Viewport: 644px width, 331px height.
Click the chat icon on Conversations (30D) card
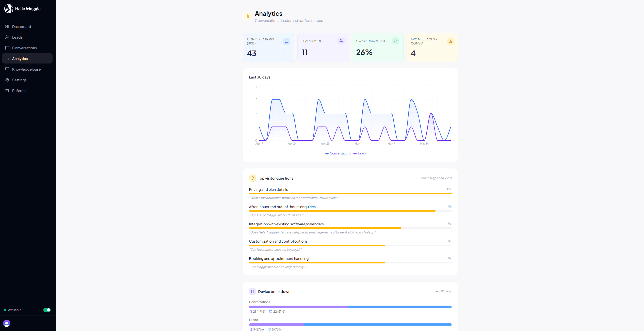(x=286, y=41)
